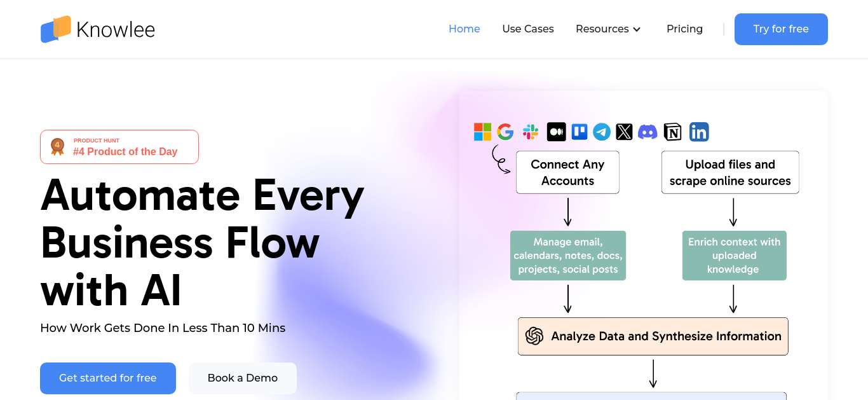Click the X (Twitter) logo icon
868x400 pixels.
(625, 132)
